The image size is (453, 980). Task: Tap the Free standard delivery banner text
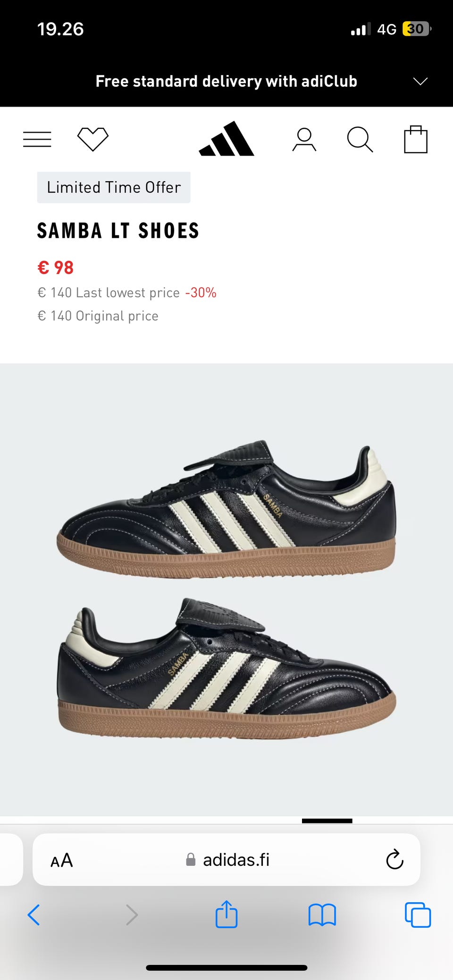pyautogui.click(x=226, y=81)
